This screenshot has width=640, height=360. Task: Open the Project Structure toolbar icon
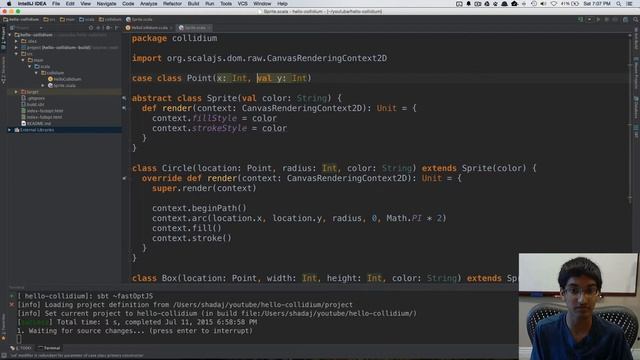point(626,20)
